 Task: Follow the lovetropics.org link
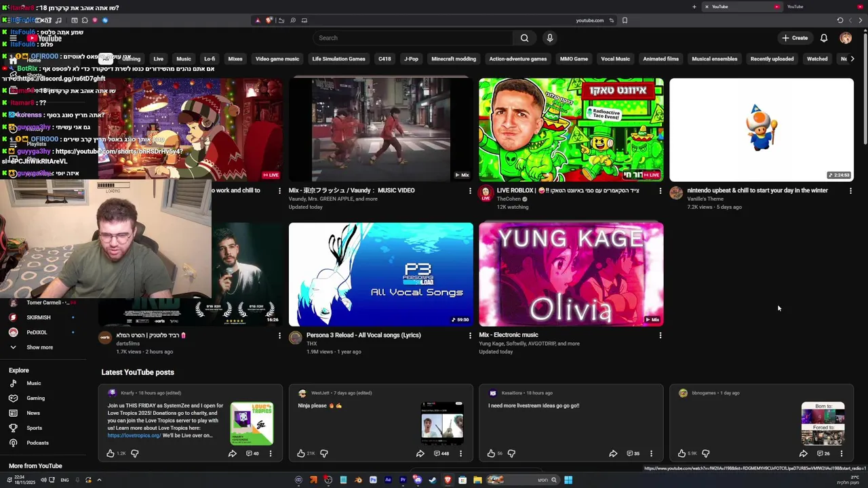[x=134, y=436]
